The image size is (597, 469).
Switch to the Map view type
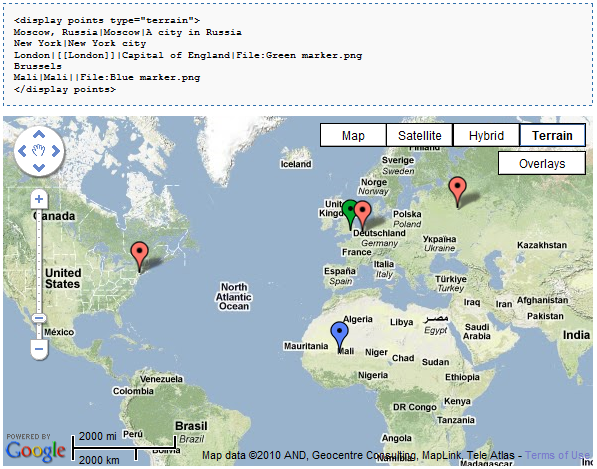(353, 135)
